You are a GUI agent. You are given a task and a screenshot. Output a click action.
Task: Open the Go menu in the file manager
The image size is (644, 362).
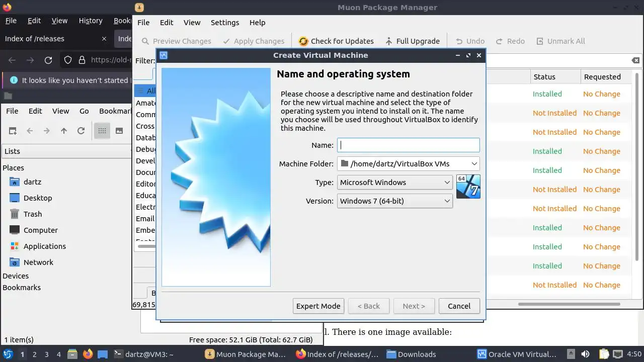click(x=84, y=111)
